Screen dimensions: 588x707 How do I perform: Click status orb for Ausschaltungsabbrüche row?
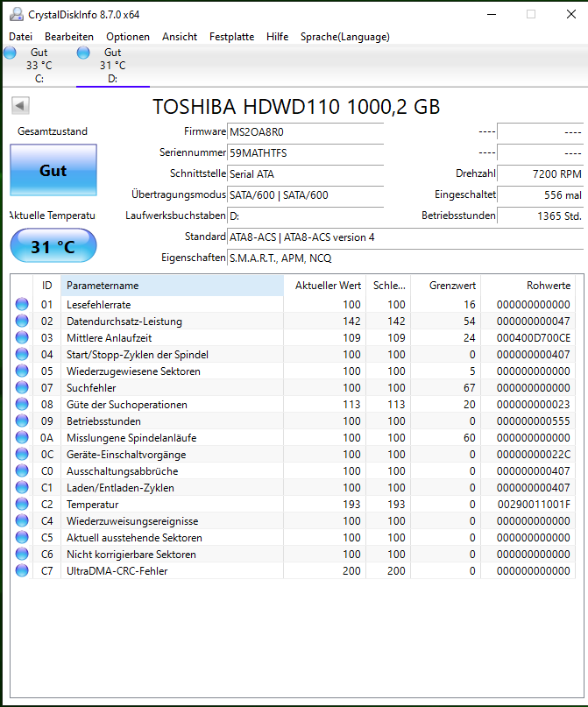pos(22,470)
